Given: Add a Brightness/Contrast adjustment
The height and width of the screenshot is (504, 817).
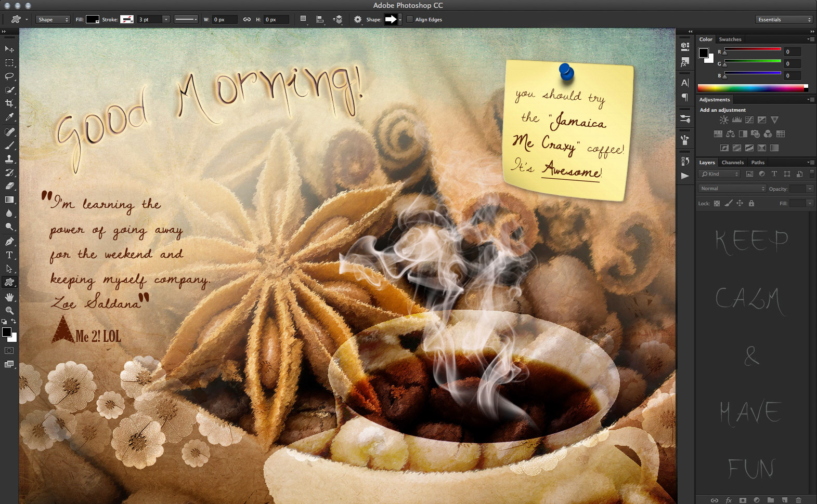Looking at the screenshot, I should pyautogui.click(x=724, y=120).
